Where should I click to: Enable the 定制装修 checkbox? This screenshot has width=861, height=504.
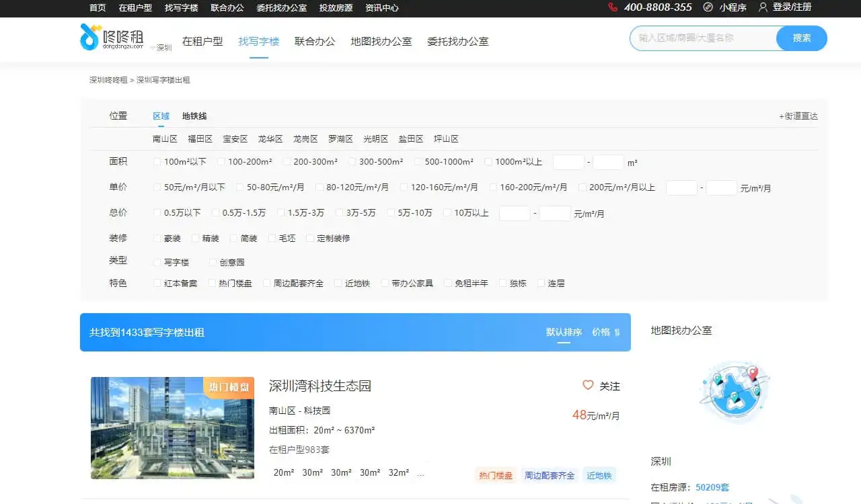coord(310,239)
